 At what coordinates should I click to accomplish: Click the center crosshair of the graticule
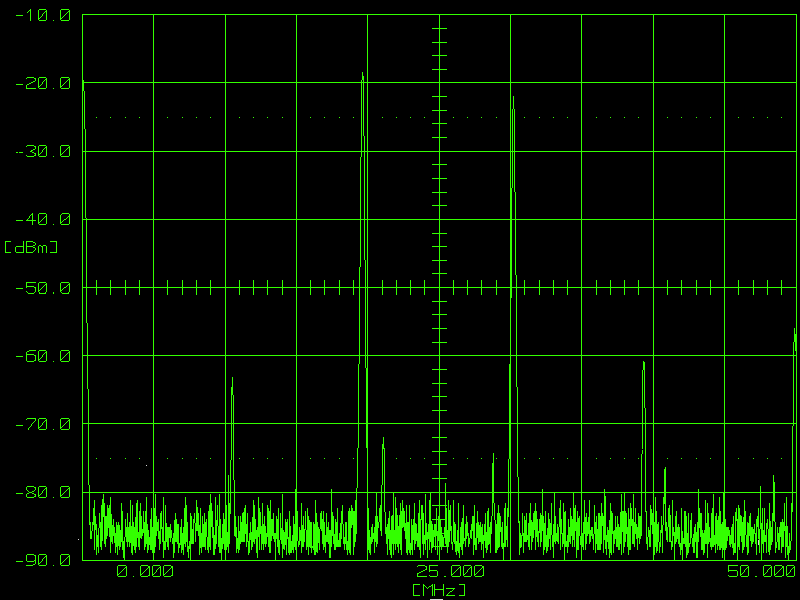[x=439, y=288]
